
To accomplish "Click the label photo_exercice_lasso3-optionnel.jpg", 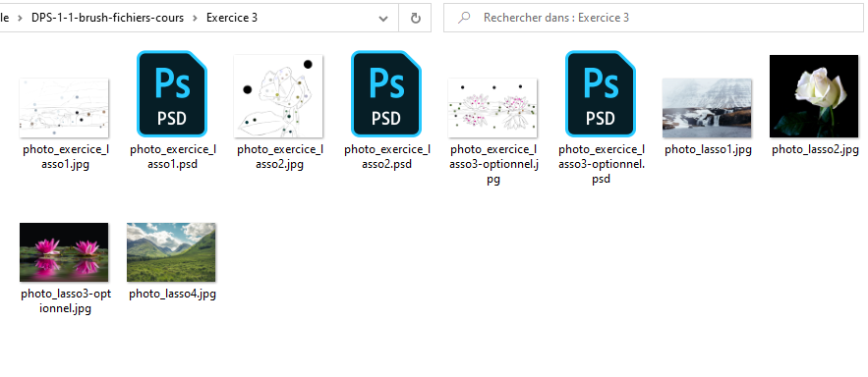I will pyautogui.click(x=493, y=164).
